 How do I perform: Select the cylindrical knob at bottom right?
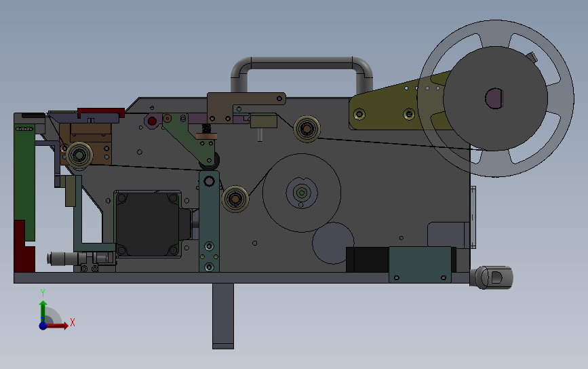click(x=492, y=277)
